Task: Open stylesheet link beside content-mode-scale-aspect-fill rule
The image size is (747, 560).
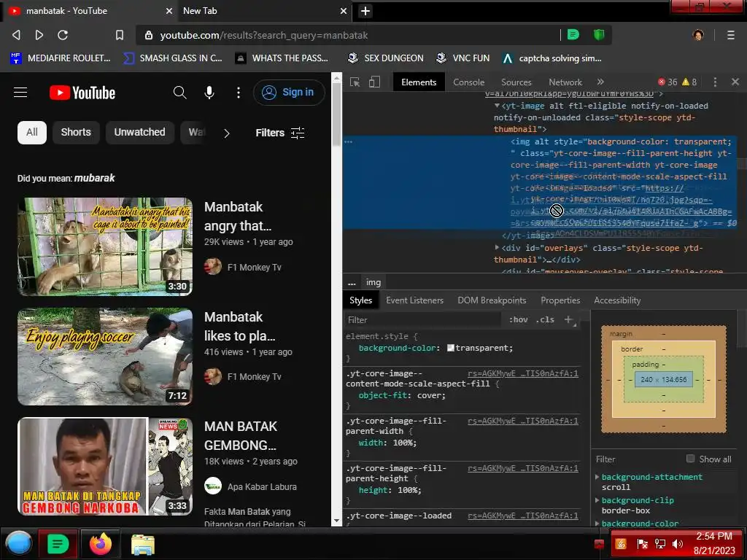Action: (x=522, y=373)
